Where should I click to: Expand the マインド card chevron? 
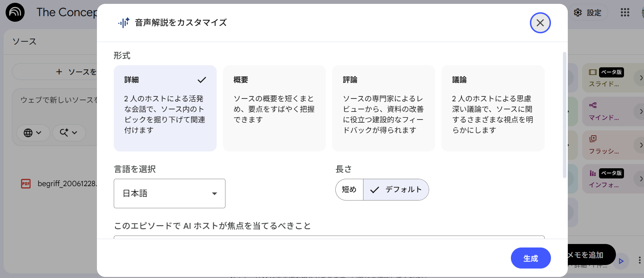tap(640, 111)
